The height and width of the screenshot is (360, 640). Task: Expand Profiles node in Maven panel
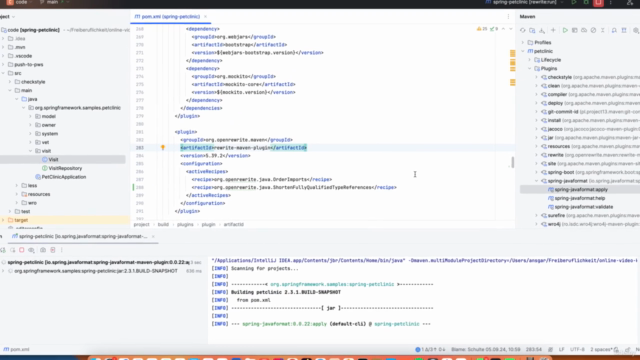click(523, 42)
